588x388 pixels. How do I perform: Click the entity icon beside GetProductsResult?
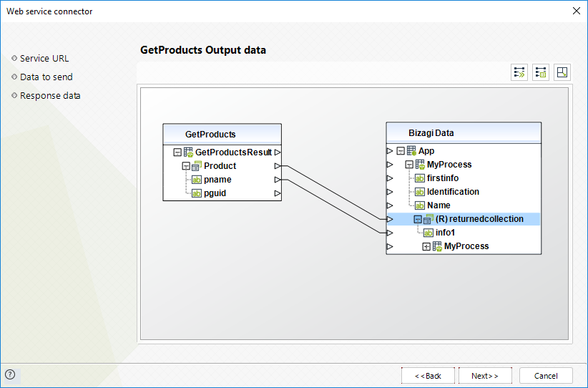pos(188,152)
